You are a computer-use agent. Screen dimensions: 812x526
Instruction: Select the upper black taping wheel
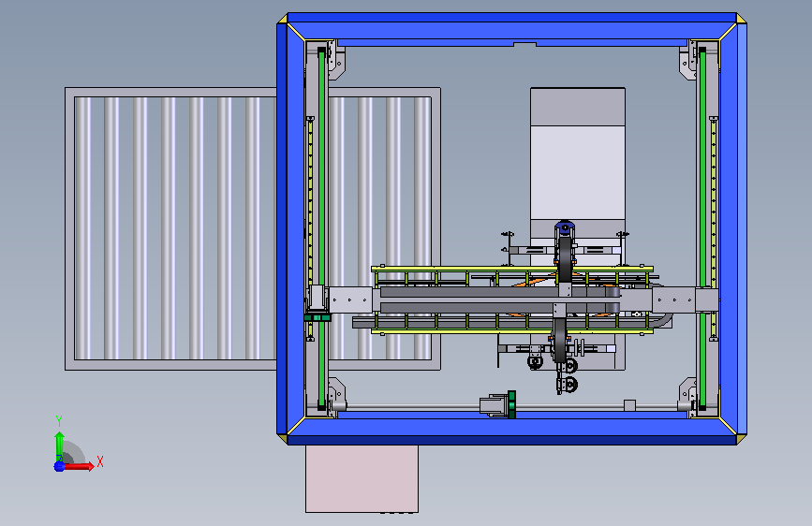click(x=565, y=257)
